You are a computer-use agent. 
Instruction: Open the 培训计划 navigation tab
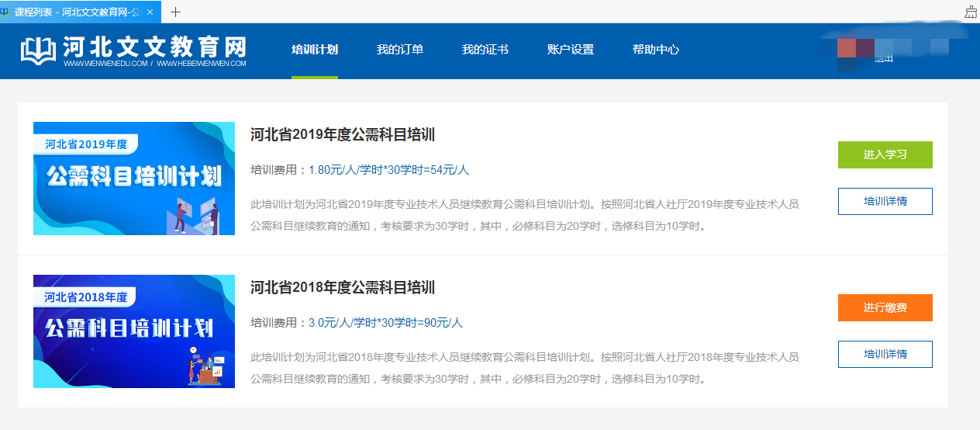pos(315,50)
